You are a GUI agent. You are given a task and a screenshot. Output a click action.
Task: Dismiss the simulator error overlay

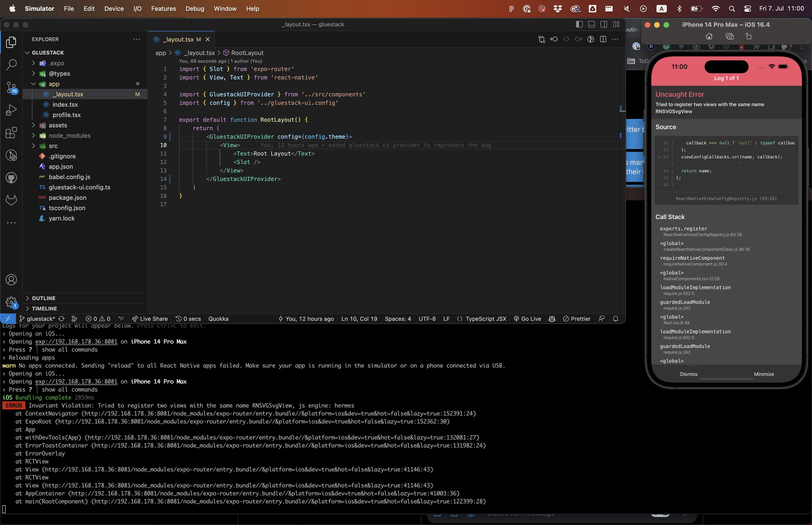coord(689,374)
